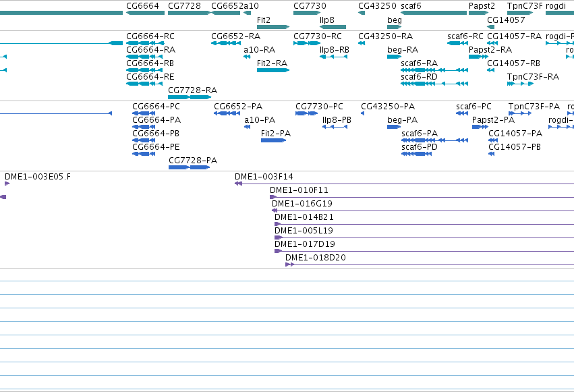
Task: Select transcript CG14057-RB
Action: pos(491,70)
